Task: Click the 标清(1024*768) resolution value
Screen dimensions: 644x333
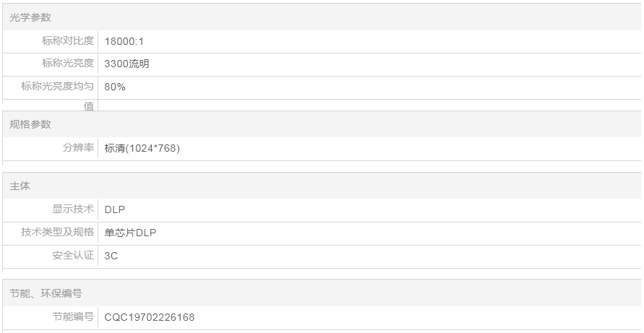Action: [142, 148]
